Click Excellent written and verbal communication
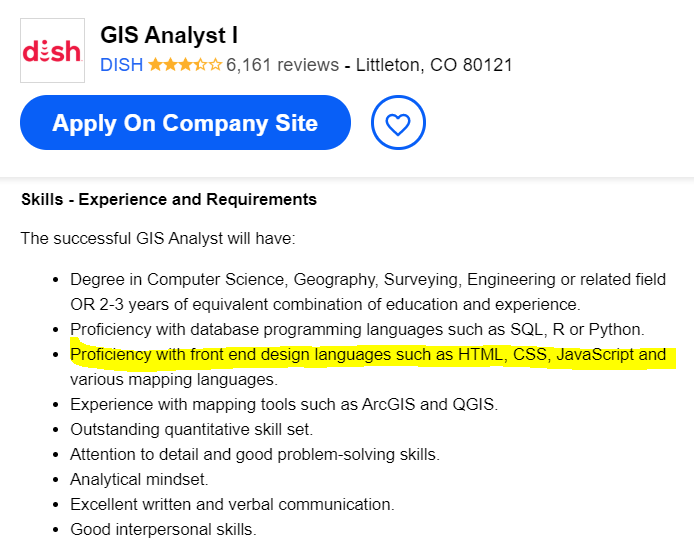 (x=232, y=505)
